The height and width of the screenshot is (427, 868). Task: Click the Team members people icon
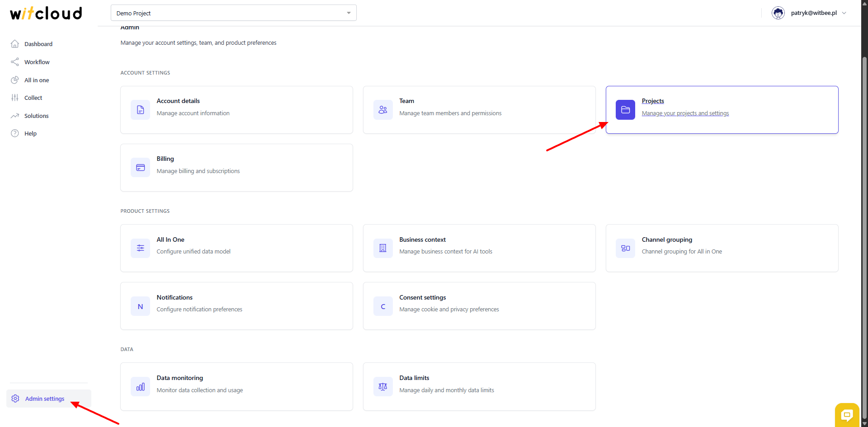click(383, 110)
